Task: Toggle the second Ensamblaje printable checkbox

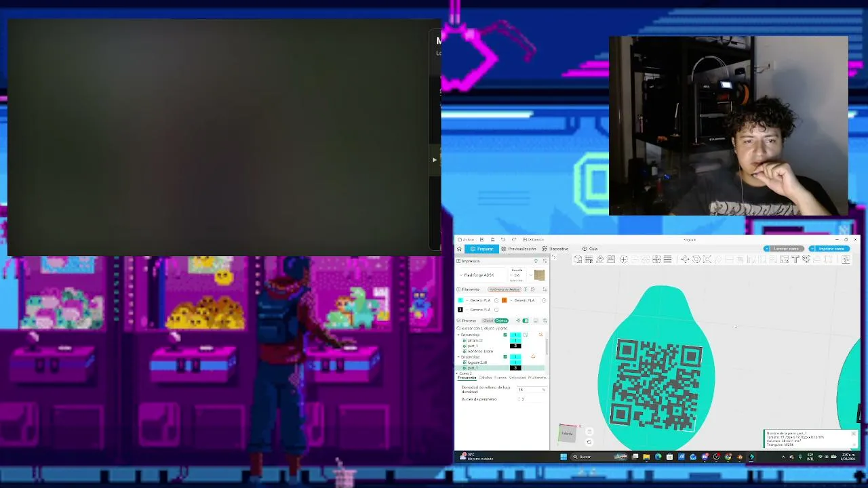Action: click(x=505, y=357)
